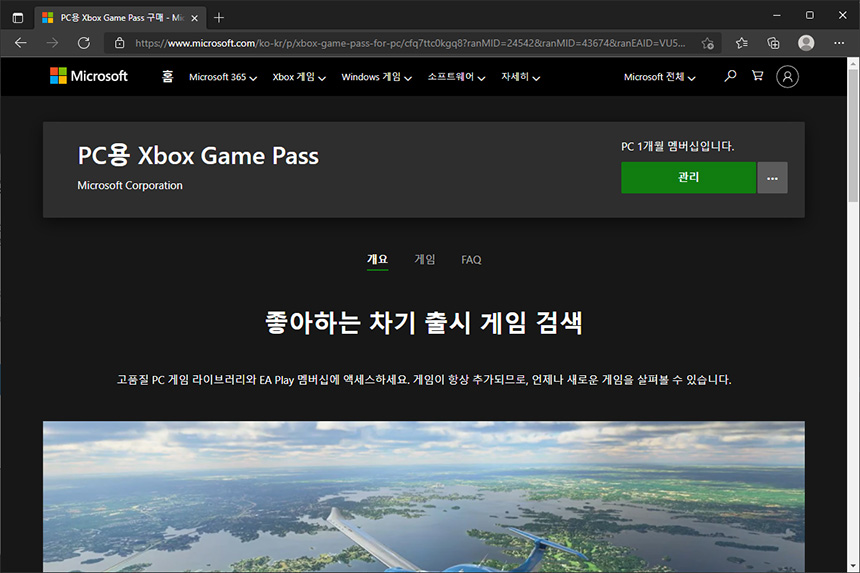Click the PC용 Xbox Game Pass title
Viewport: 860px width, 573px height.
coord(198,156)
